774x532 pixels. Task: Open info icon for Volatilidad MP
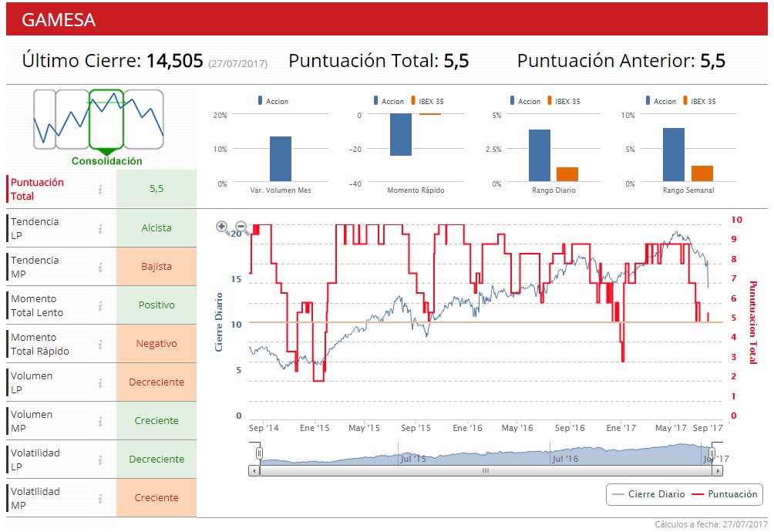pos(100,498)
